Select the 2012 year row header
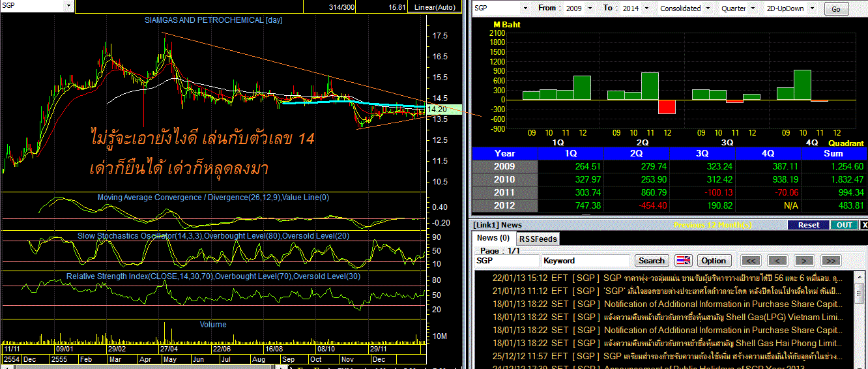The width and height of the screenshot is (868, 369). 505,205
